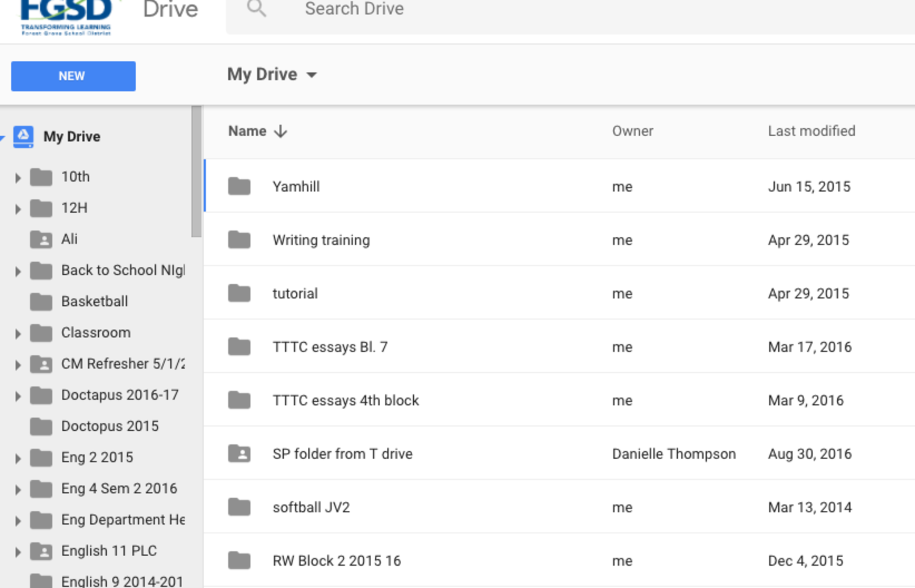This screenshot has width=915, height=588.
Task: Open the My Drive dropdown menu
Action: tap(311, 75)
